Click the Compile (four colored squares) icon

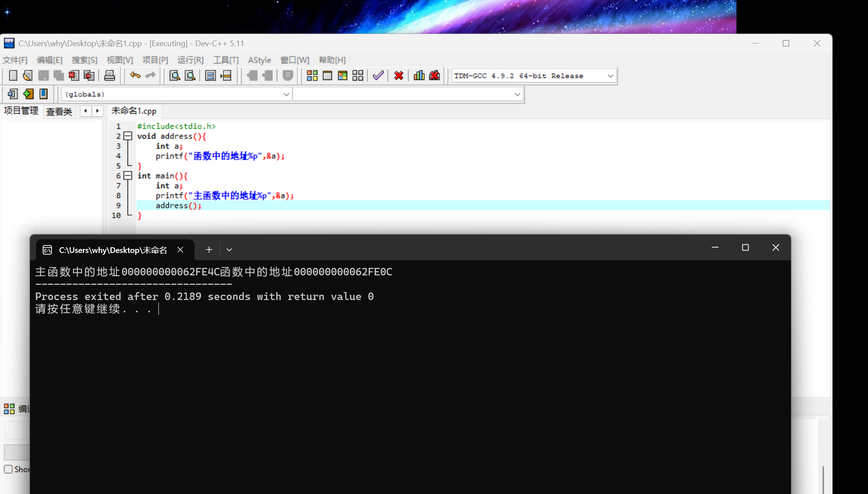click(312, 76)
